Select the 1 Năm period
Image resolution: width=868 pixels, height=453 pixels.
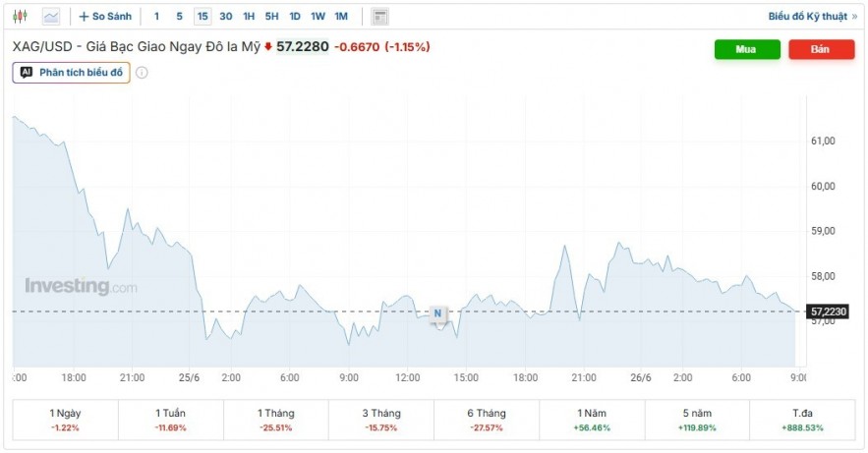click(592, 420)
